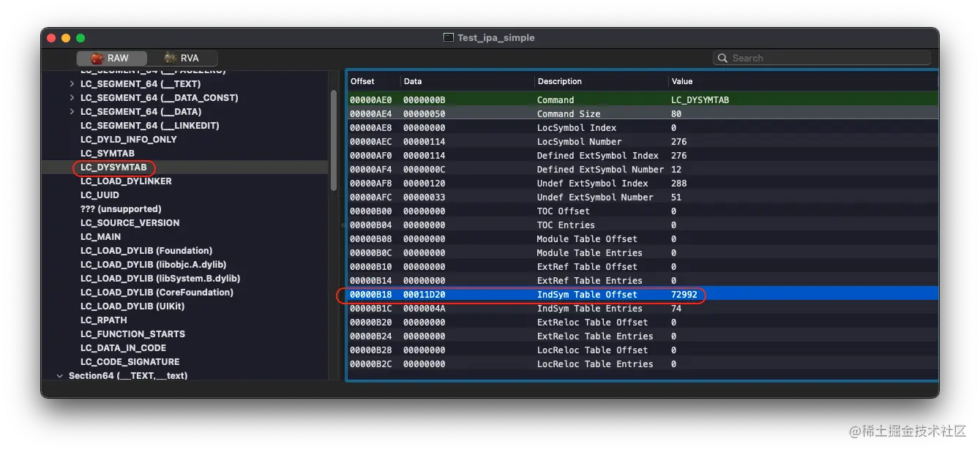The image size is (980, 452).
Task: Select LC_SEGMENT_64 (__LINKEDIT)
Action: 150,126
